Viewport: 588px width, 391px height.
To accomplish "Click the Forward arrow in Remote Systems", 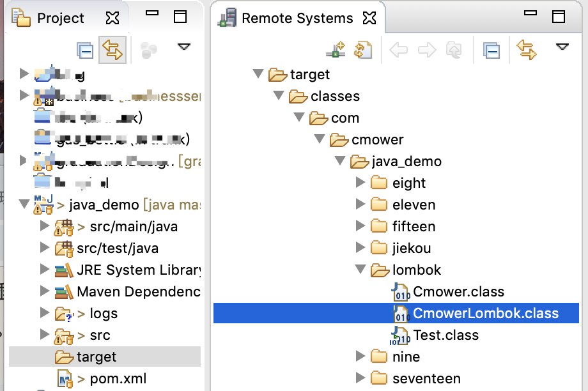I will coord(427,50).
